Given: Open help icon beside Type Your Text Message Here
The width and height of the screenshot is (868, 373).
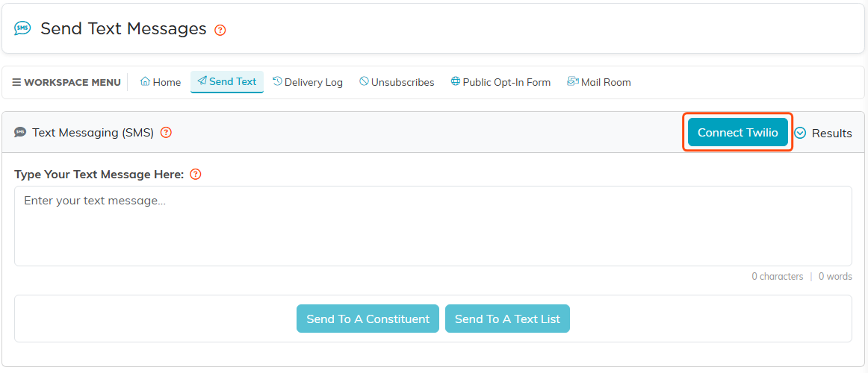Looking at the screenshot, I should (196, 174).
